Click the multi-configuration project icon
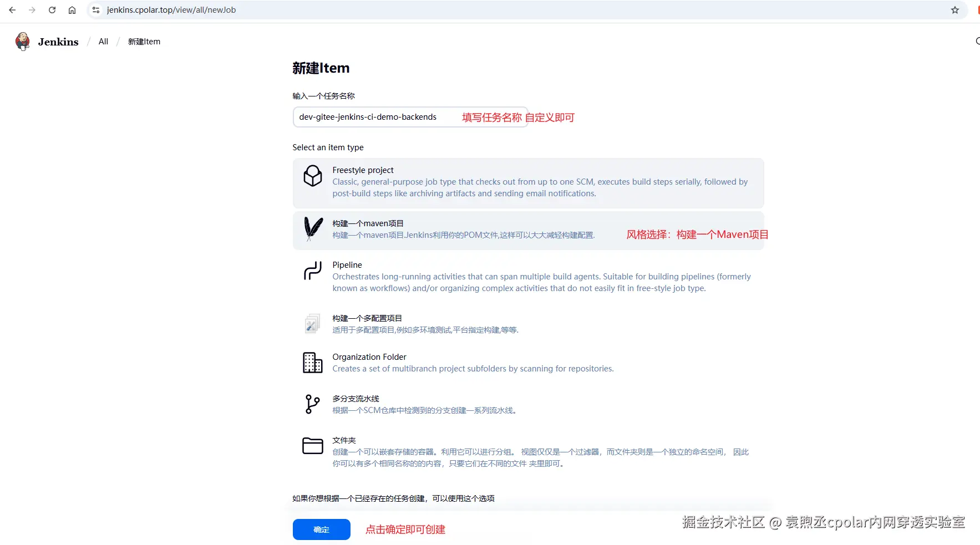Viewport: 980px width, 545px height. 313,323
